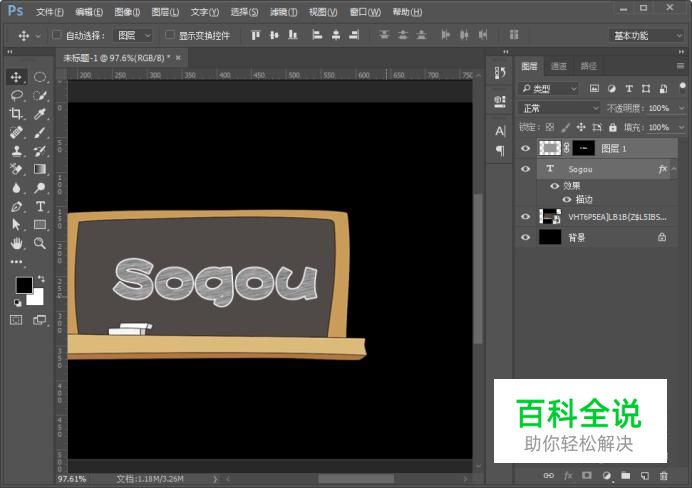This screenshot has width=692, height=488.
Task: Select the Elliptical Marquee tool
Action: coord(40,77)
